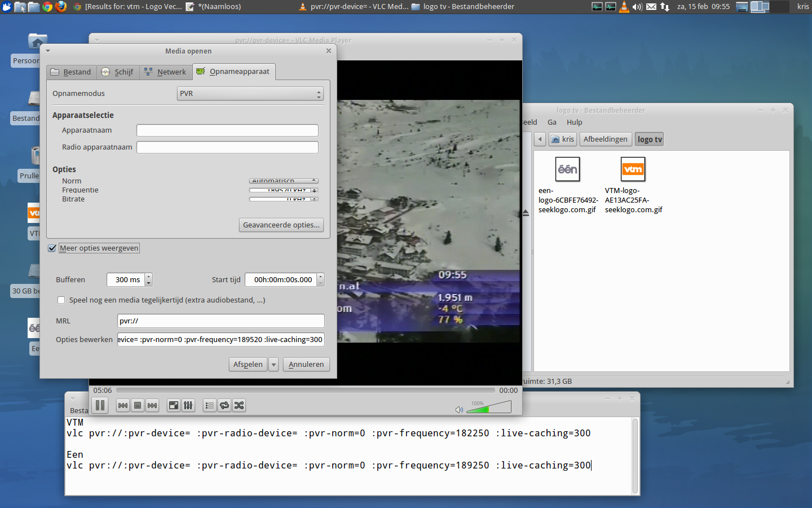Mute audio with VLC speaker icon
Screen dimensions: 812x508
pos(459,409)
